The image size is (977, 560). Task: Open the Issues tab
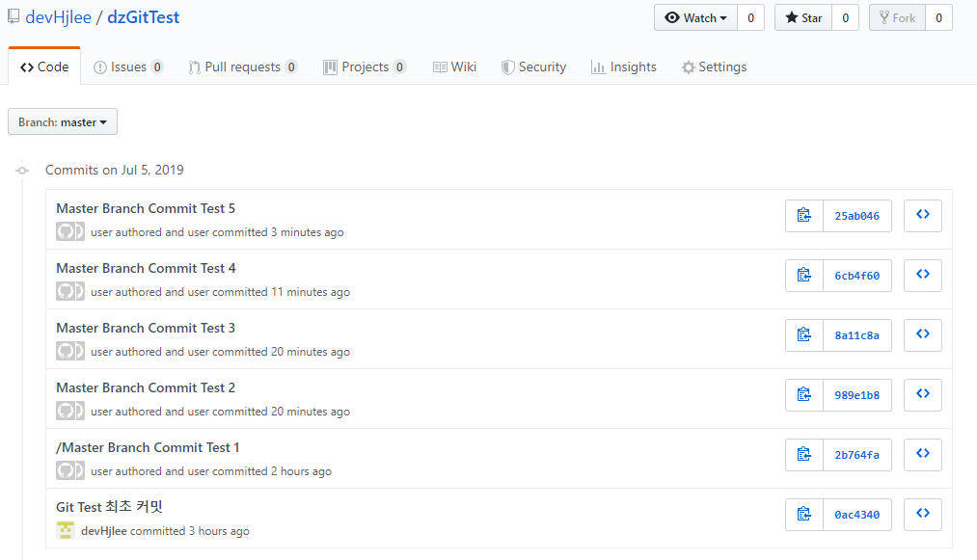point(128,67)
